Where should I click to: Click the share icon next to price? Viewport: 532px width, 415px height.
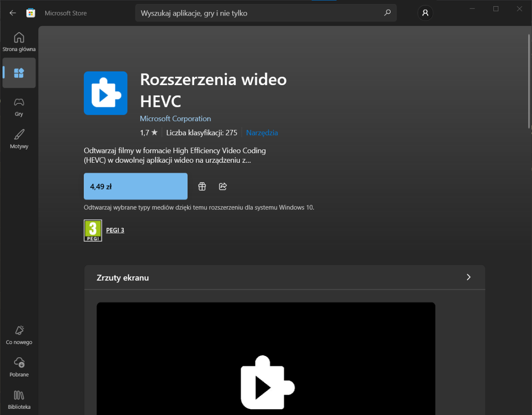pyautogui.click(x=223, y=187)
